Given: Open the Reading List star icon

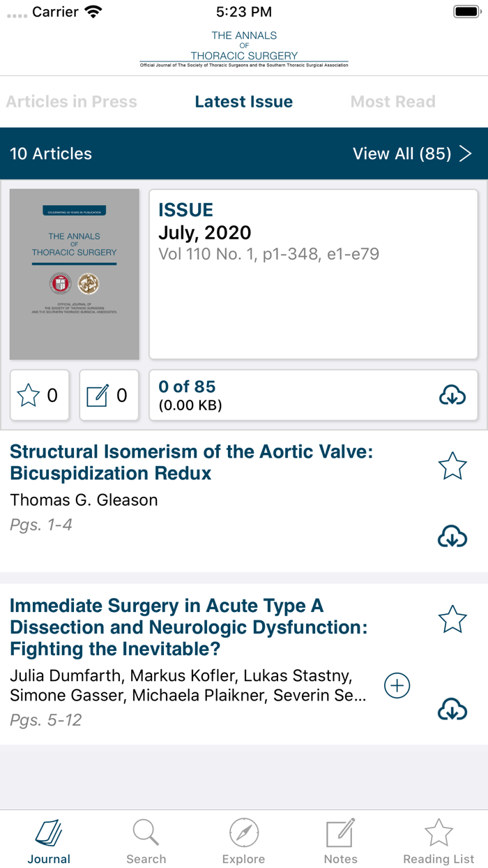Looking at the screenshot, I should tap(438, 840).
